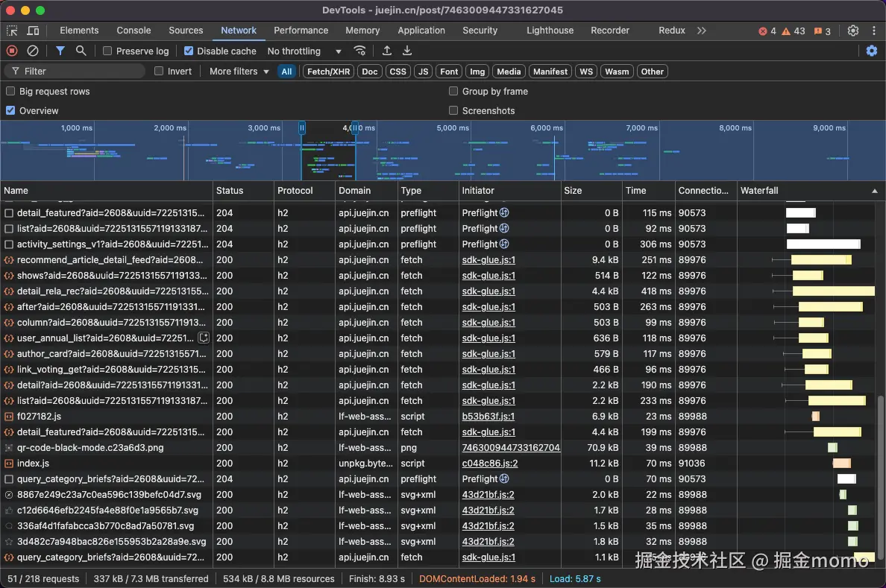Image resolution: width=886 pixels, height=588 pixels.
Task: Switch to the Console tab
Action: [133, 31]
